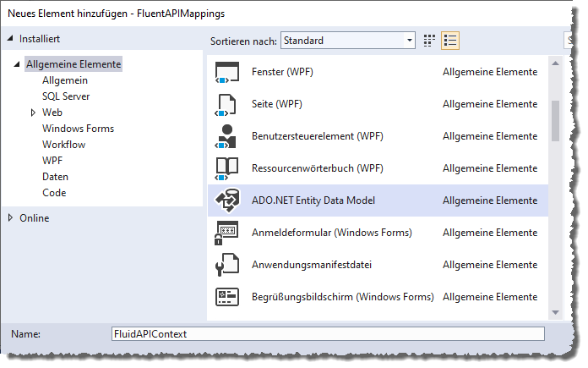
Task: Click the ADO.NET Entity Data Model icon
Action: click(x=227, y=200)
